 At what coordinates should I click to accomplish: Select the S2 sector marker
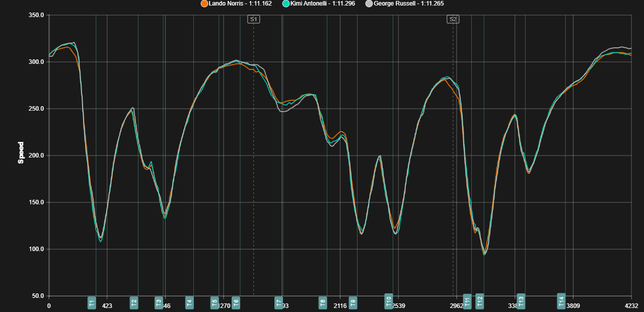[453, 19]
